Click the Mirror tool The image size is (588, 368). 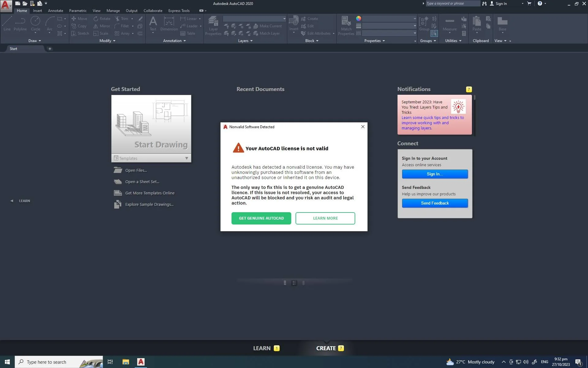coord(102,26)
